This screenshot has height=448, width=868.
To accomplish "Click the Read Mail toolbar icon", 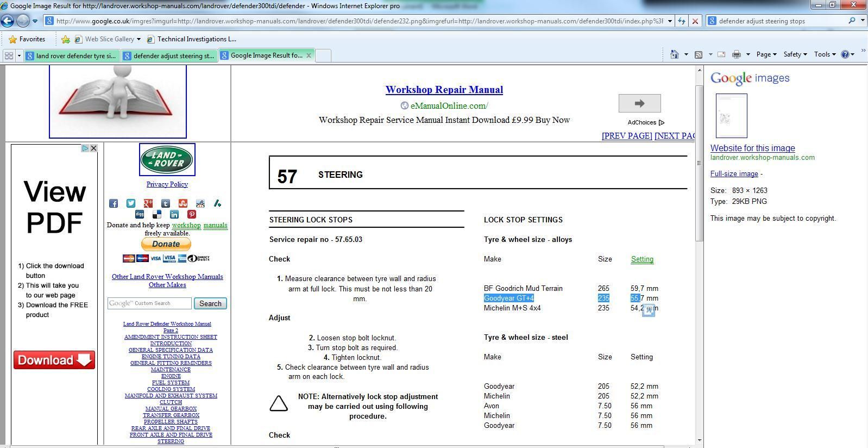I will (x=721, y=54).
